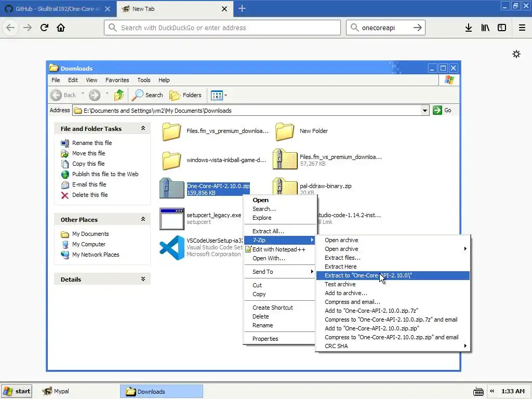This screenshot has width=532, height=399.
Task: Click Delete this file task link
Action: click(x=90, y=195)
